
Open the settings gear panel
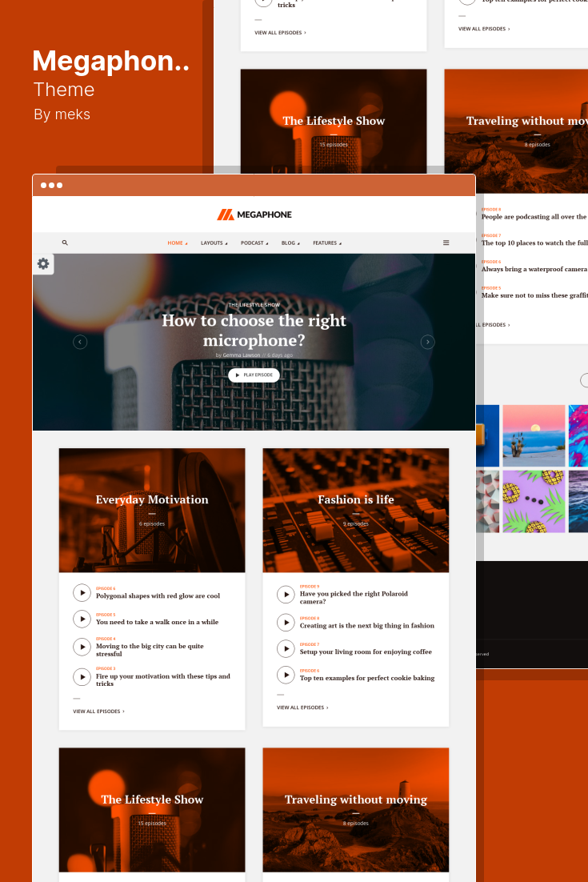(x=43, y=264)
